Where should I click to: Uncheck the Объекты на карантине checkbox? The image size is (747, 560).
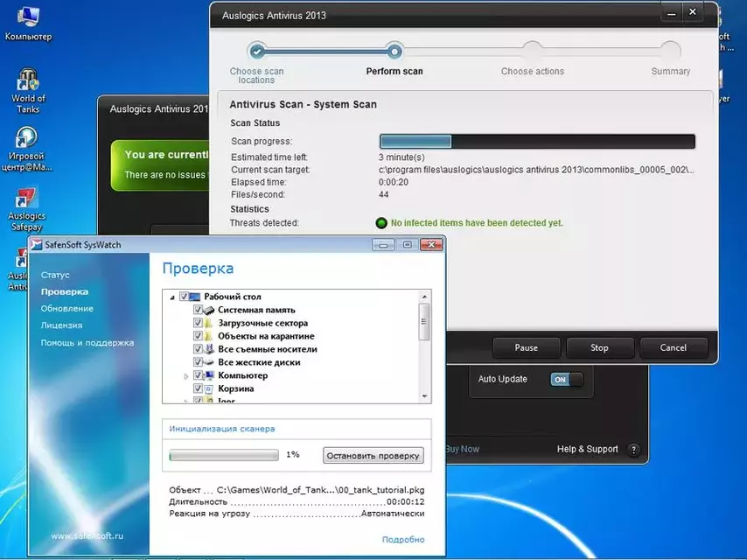198,336
